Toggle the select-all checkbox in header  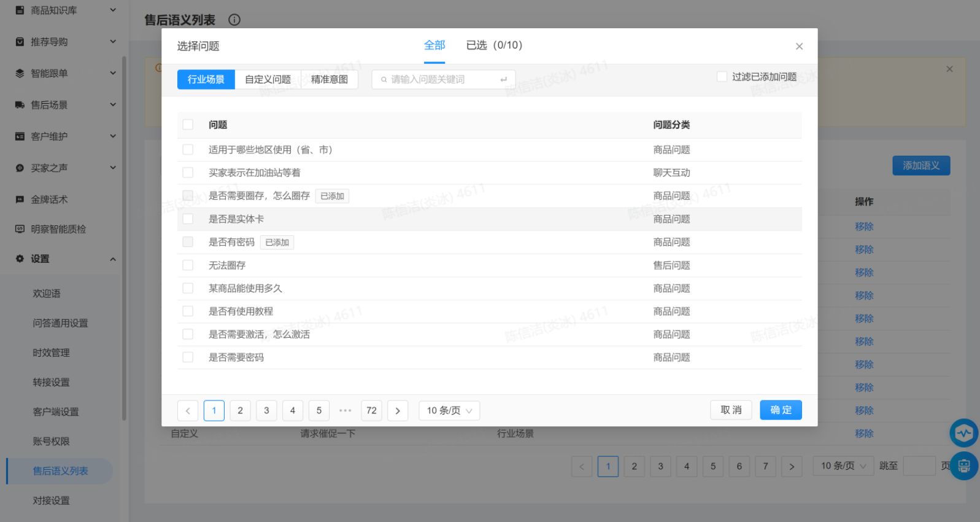click(x=188, y=125)
